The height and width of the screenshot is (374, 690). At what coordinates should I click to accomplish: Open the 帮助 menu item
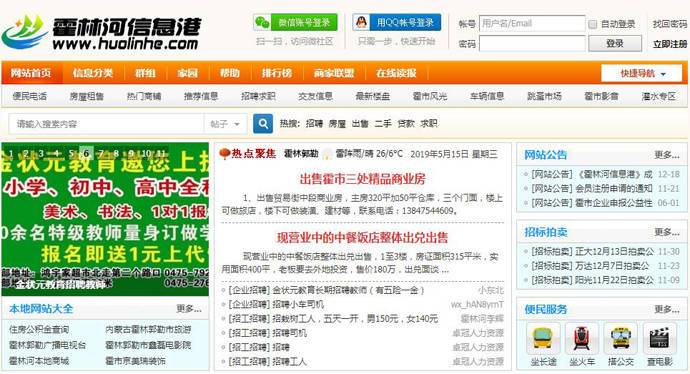230,73
